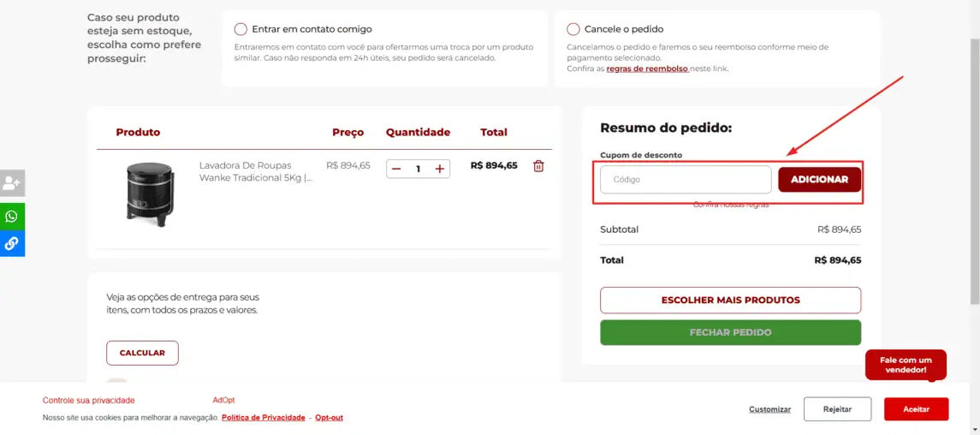
Task: Click Aceitar to accept cookies
Action: (916, 409)
